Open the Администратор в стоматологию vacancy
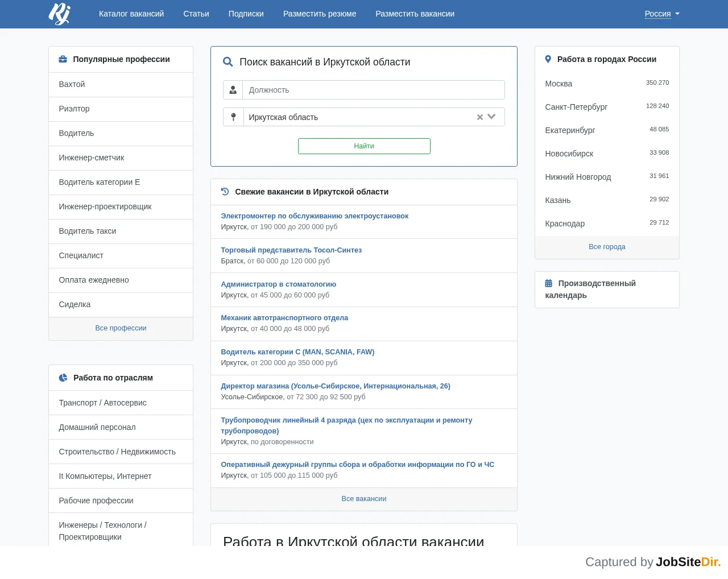Image resolution: width=728 pixels, height=579 pixels. 279,284
